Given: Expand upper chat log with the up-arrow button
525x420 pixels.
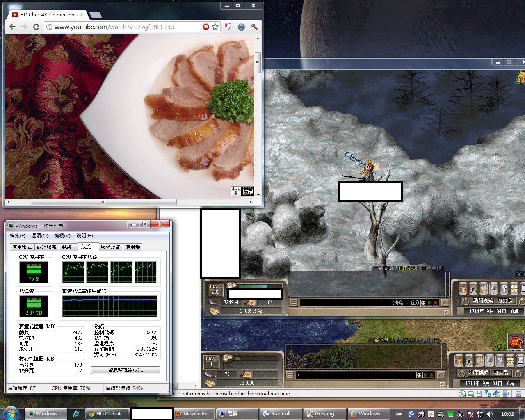Looking at the screenshot, I should 445,303.
